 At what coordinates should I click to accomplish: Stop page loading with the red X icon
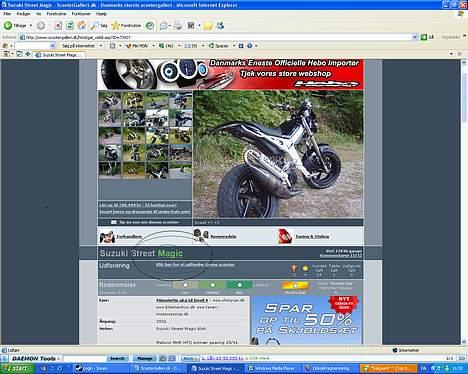pos(58,25)
